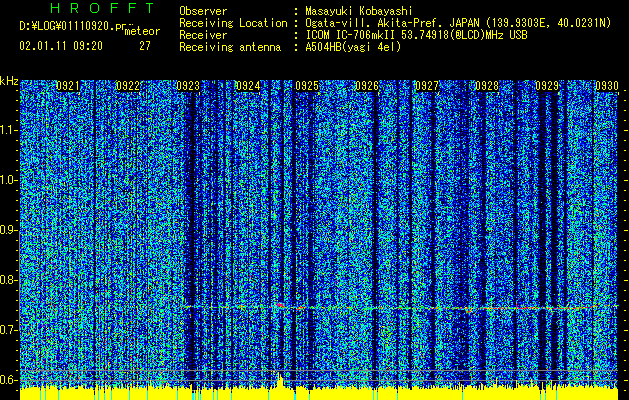The image size is (629, 400).
Task: Click the 1.0 kHz axis label
Action: coord(9,180)
